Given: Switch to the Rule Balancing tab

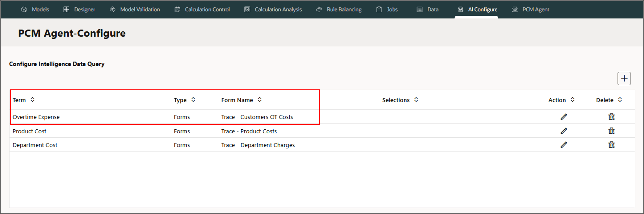Looking at the screenshot, I should click(343, 10).
